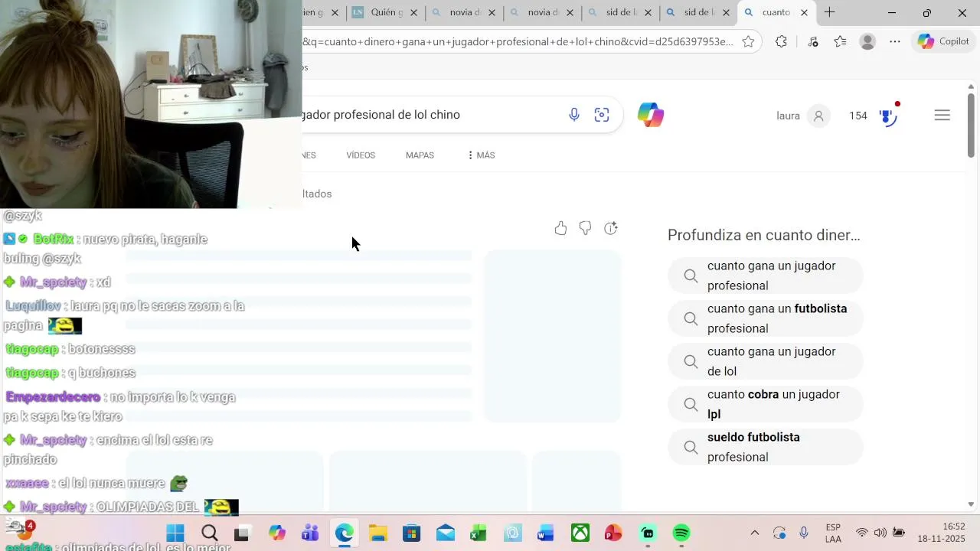Viewport: 980px width, 551px height.
Task: Open suggestion 'cuanto gana un jugador de lol'
Action: pos(766,361)
